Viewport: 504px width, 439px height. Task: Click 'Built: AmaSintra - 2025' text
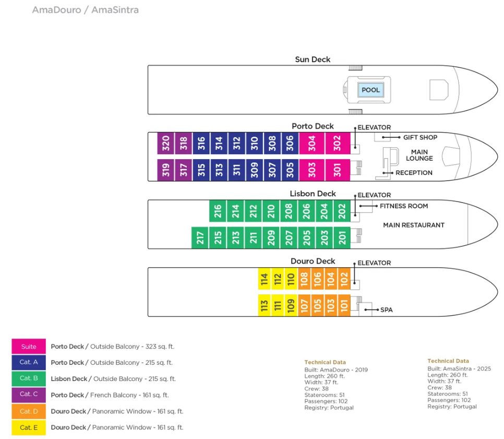click(x=459, y=369)
